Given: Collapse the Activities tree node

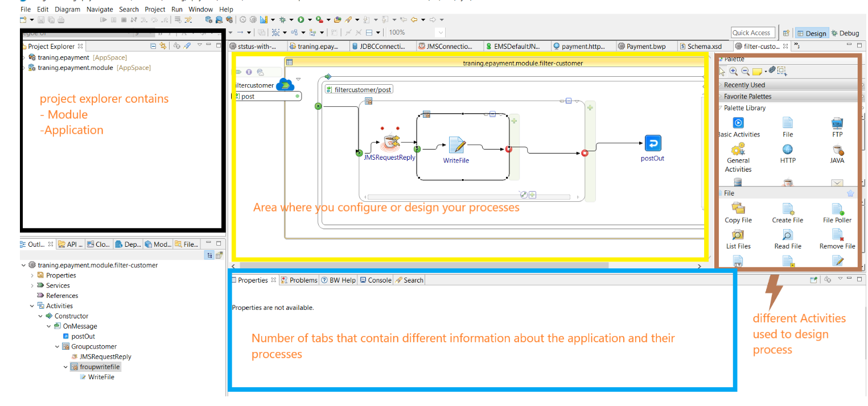Looking at the screenshot, I should 32,305.
